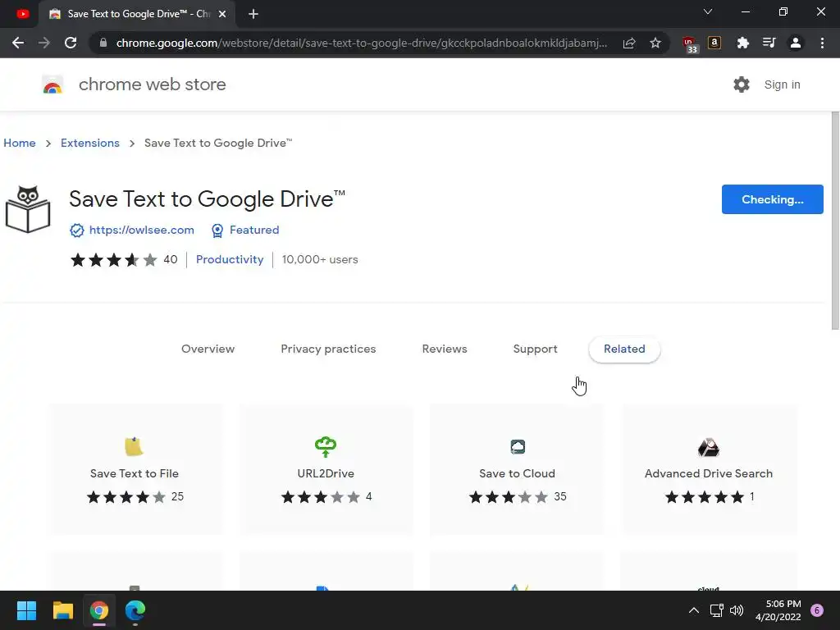
Task: Click the address bar URL field
Action: (x=362, y=43)
